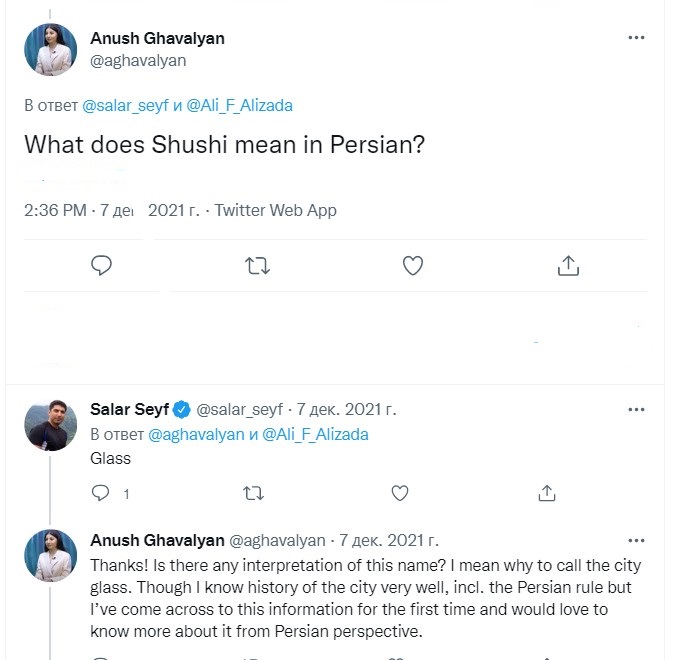Click the 2:36 PM tweet timestamp

pos(54,210)
